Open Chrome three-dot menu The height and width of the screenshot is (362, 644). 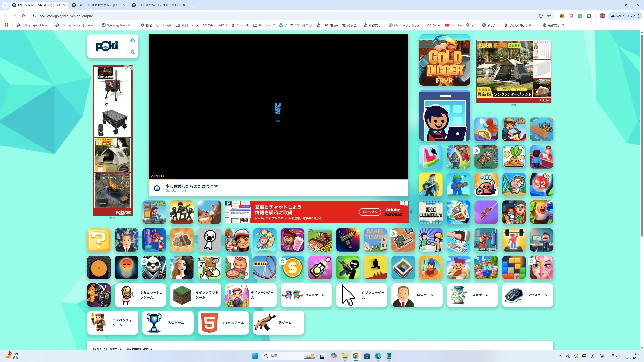click(638, 16)
